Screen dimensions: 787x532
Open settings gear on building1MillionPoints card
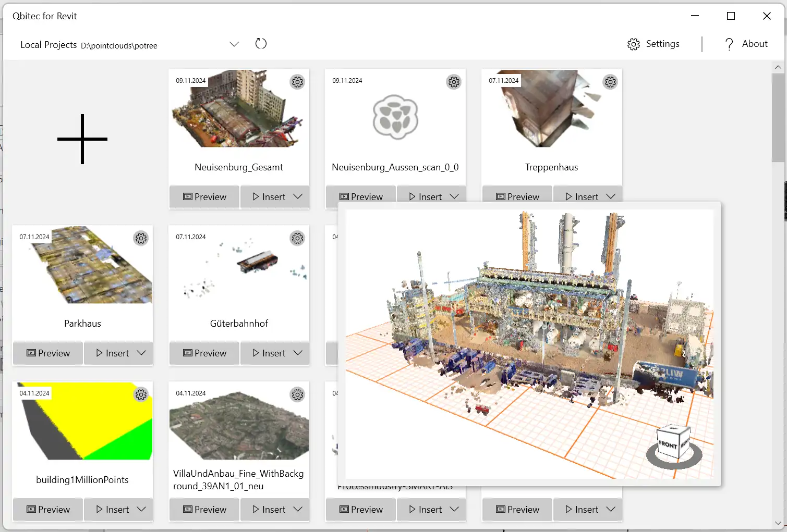point(141,394)
